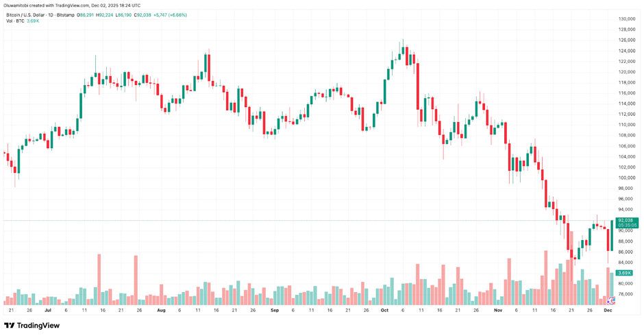Click the Nov label on time axis
The image size is (644, 336).
498,310
